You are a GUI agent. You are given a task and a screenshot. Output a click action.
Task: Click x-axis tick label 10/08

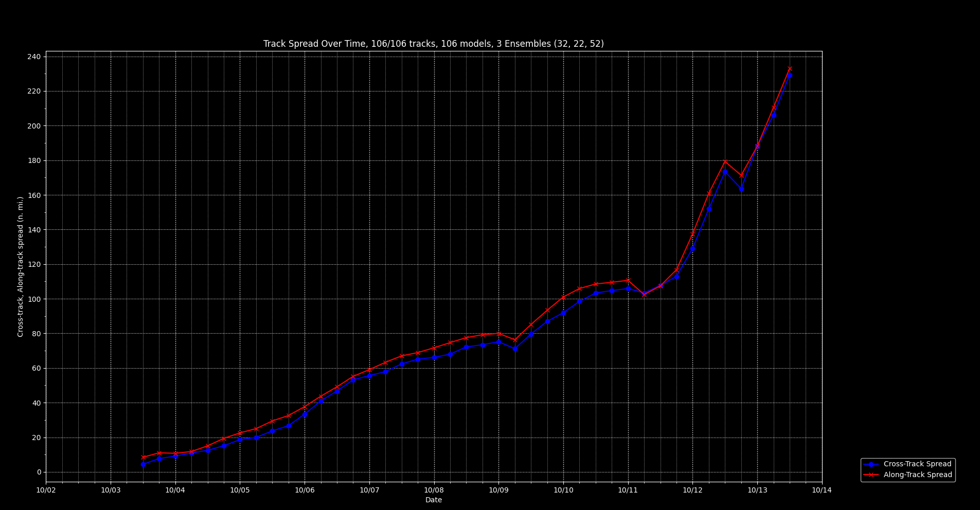coord(434,490)
